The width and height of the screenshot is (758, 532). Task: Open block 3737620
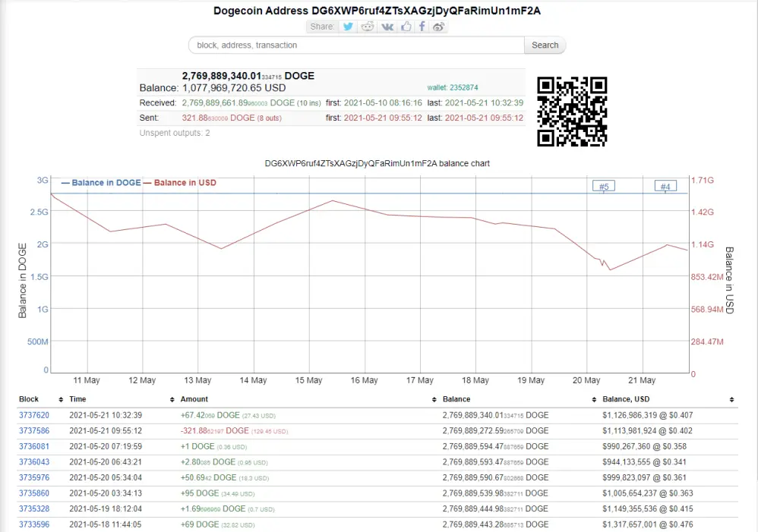coord(34,415)
